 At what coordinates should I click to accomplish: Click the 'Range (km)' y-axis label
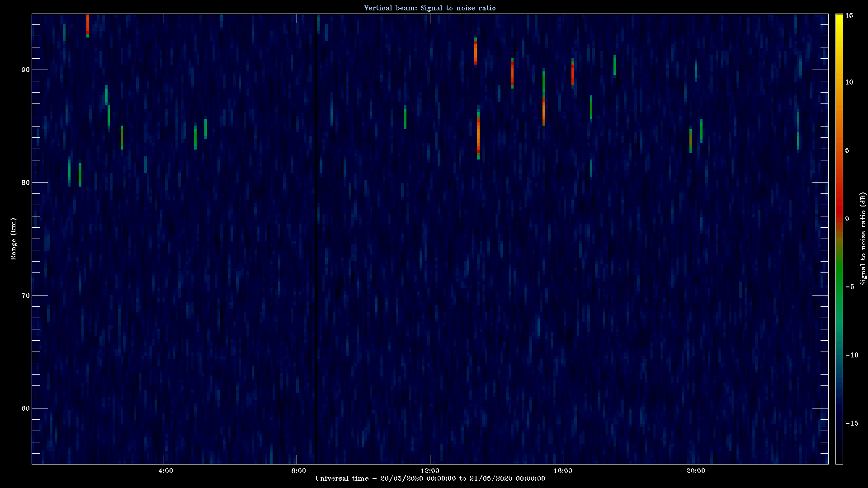(x=13, y=239)
